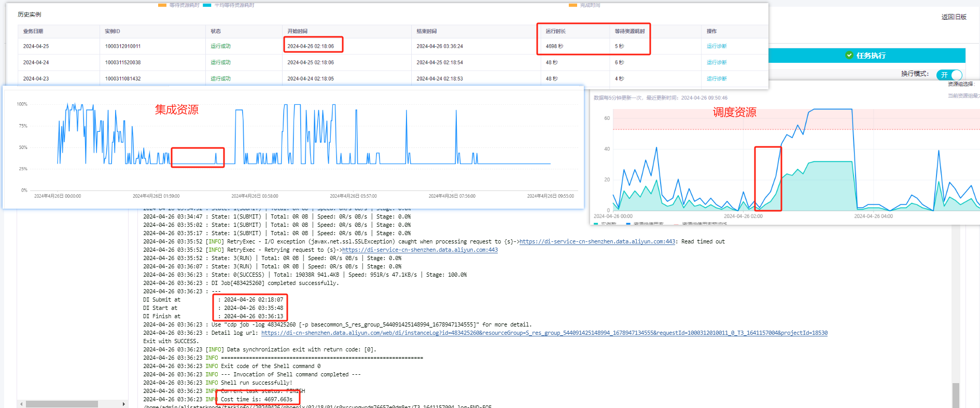
Task: Click the Cost time is: 4697.663s log line
Action: pyautogui.click(x=257, y=399)
